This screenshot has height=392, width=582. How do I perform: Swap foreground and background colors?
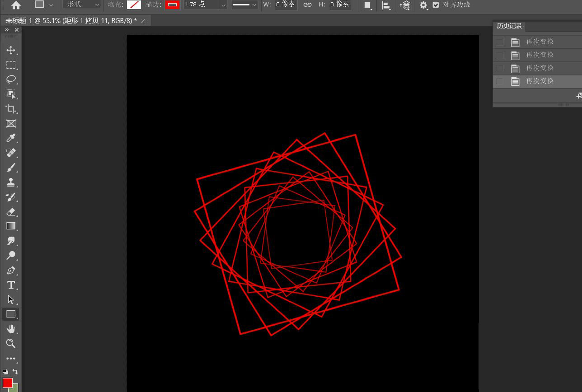pyautogui.click(x=15, y=371)
